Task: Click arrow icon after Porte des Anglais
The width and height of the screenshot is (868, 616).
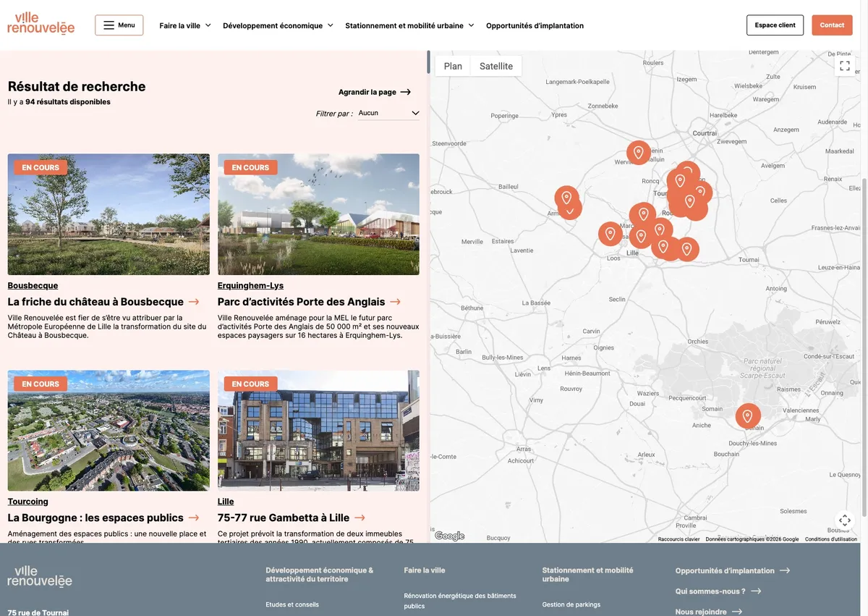Action: click(x=395, y=302)
